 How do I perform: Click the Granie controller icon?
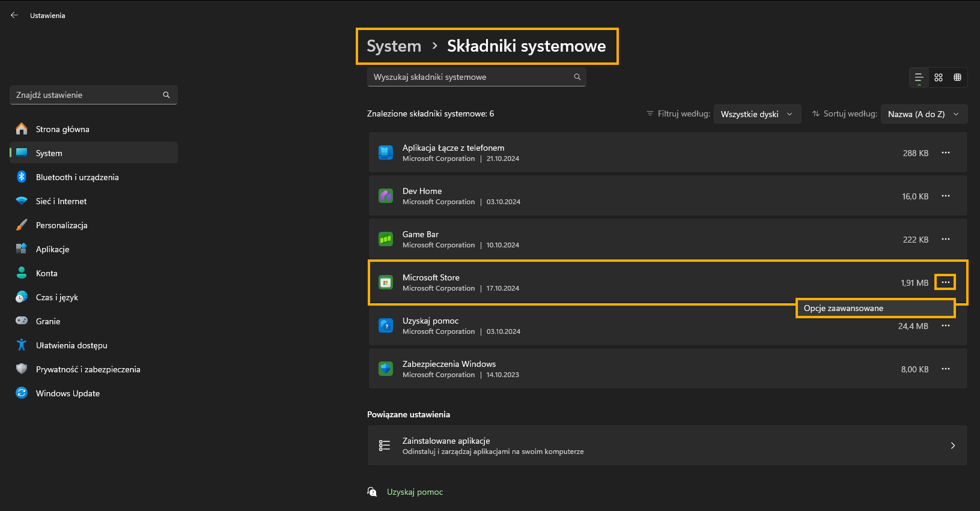click(x=22, y=321)
